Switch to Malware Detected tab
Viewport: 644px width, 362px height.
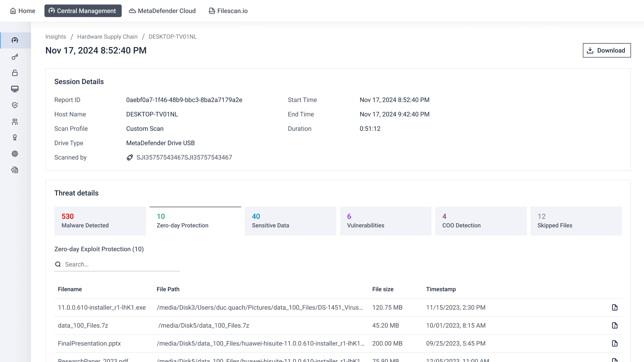coord(100,221)
